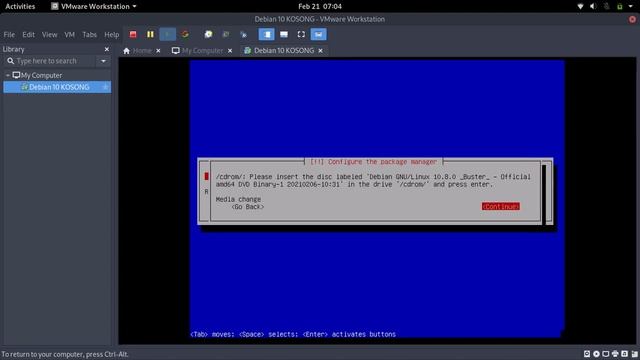The image size is (640, 360).
Task: Click the message log status icon
Action: (x=634, y=354)
